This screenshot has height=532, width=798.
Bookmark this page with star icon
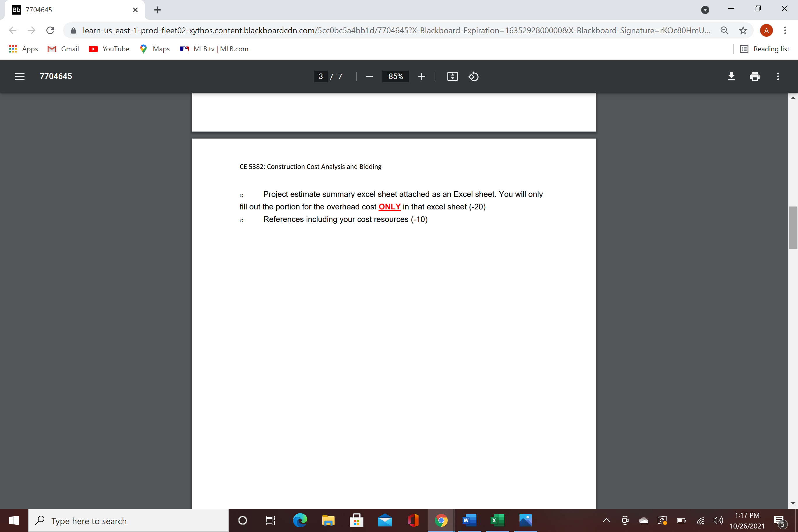point(743,31)
